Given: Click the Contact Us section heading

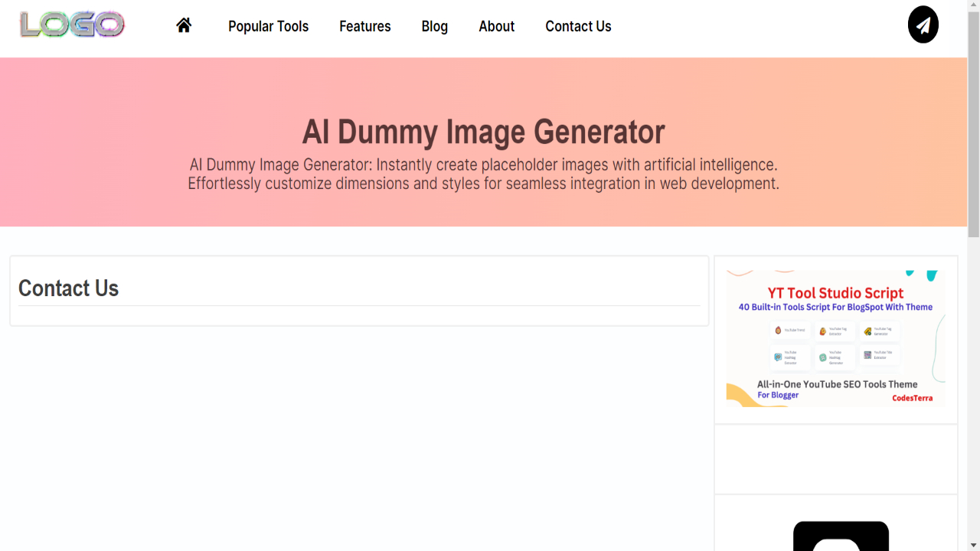Looking at the screenshot, I should point(68,289).
